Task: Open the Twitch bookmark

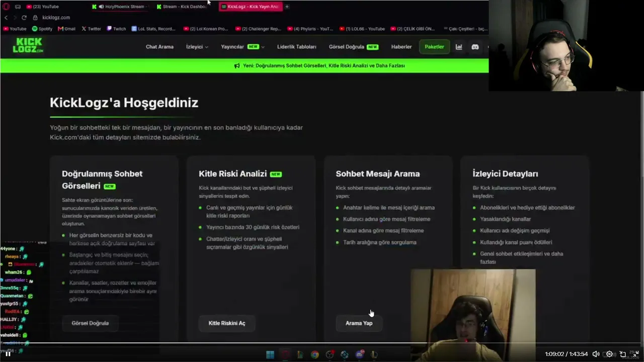Action: [116, 29]
